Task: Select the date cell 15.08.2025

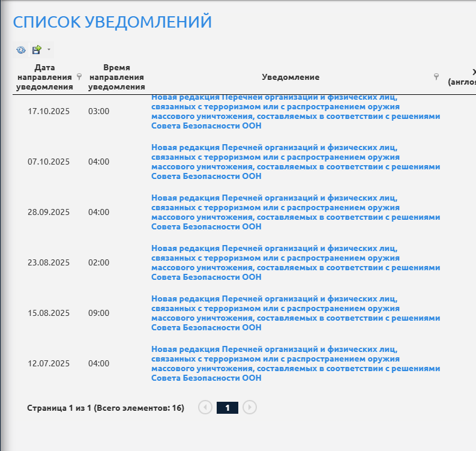Action: point(49,313)
